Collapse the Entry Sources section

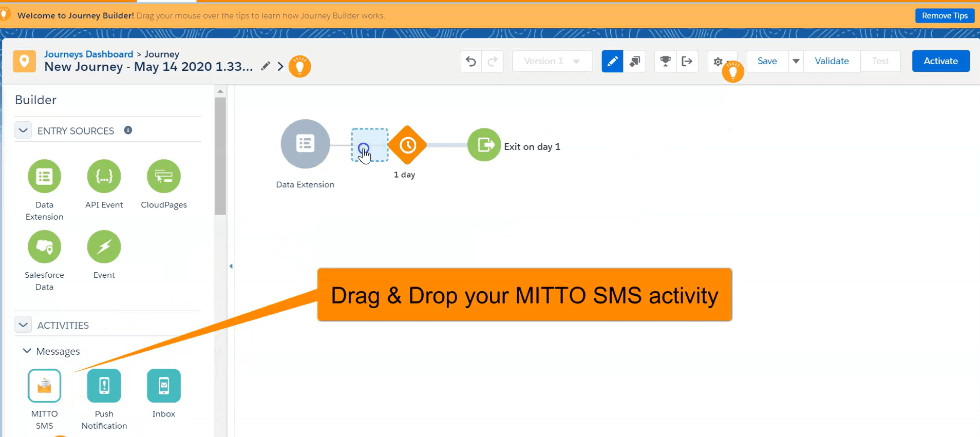click(x=23, y=130)
